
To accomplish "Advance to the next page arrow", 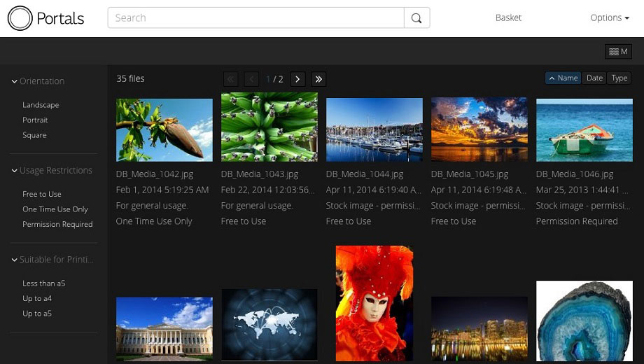I will [297, 79].
